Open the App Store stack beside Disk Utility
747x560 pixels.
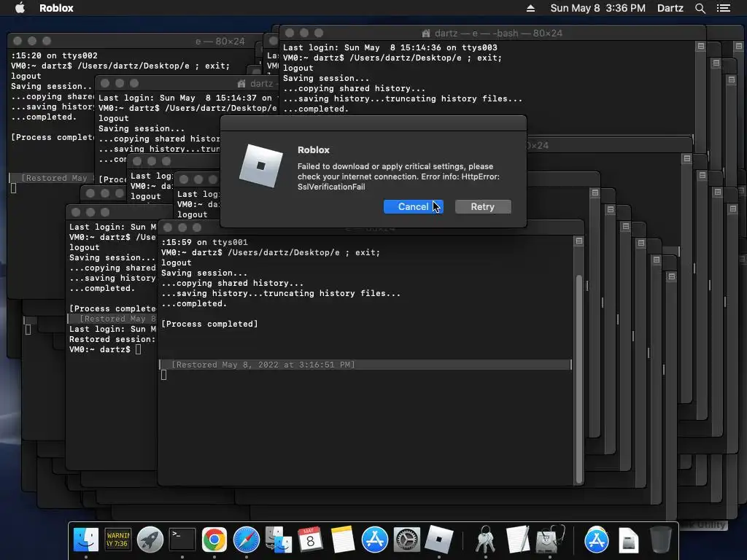[x=597, y=540]
